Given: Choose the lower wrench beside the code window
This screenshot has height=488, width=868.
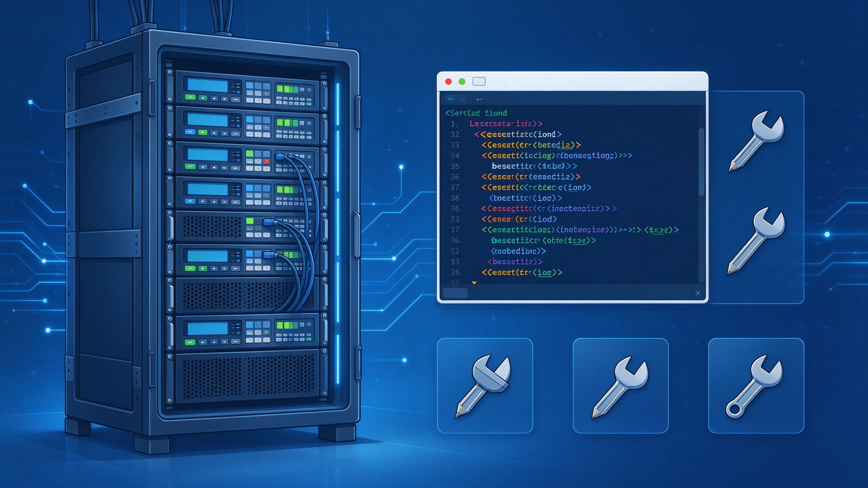Looking at the screenshot, I should (756, 241).
